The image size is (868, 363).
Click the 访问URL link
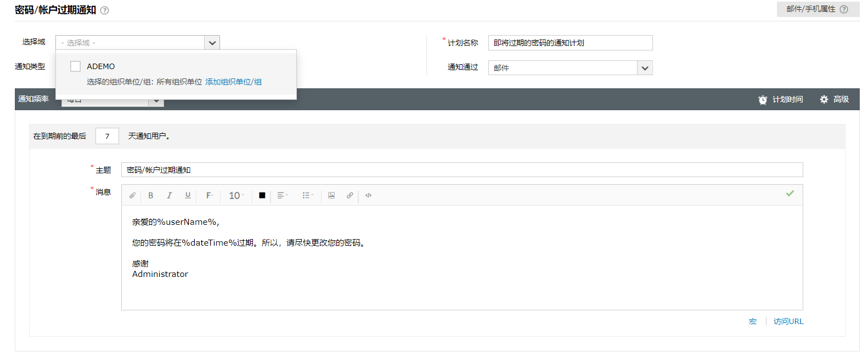point(788,322)
